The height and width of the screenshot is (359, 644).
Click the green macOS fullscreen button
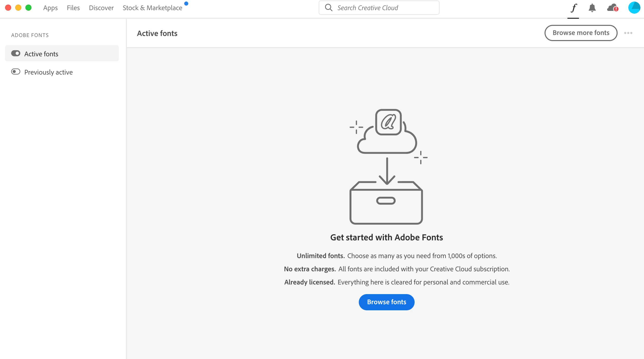click(x=28, y=8)
